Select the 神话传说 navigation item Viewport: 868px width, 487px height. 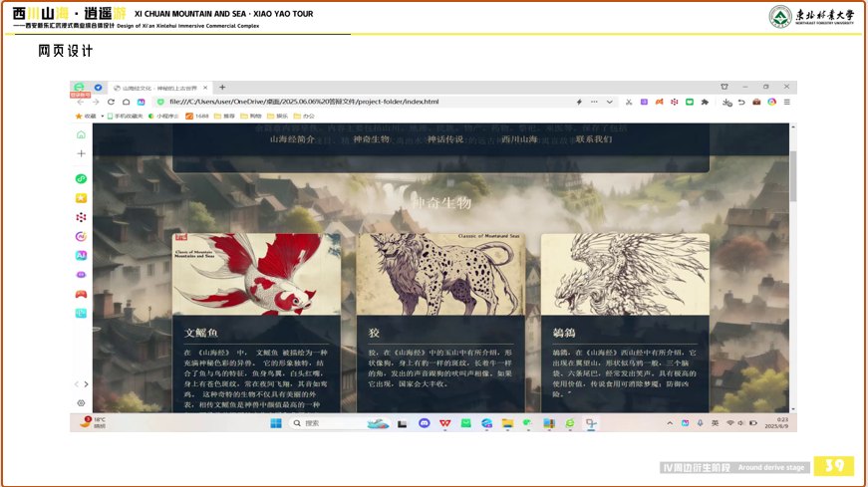tap(445, 139)
